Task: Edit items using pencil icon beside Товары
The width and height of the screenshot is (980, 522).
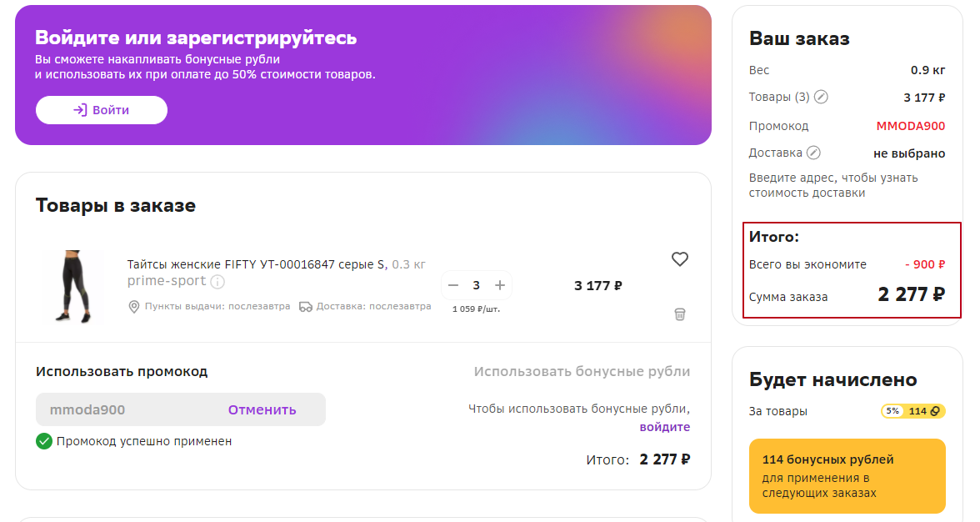Action: tap(822, 98)
